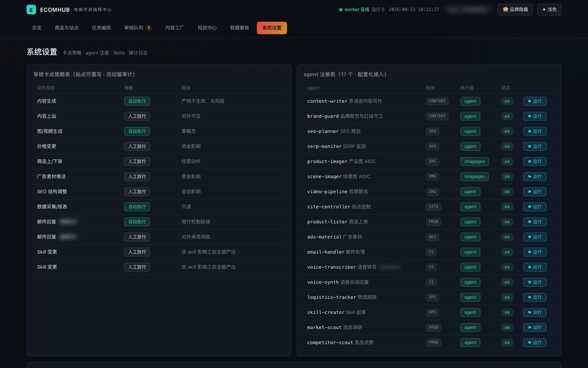This screenshot has width=588, height=368.
Task: Toggle 内容生成 policy 自动执行 badge
Action: tap(137, 101)
